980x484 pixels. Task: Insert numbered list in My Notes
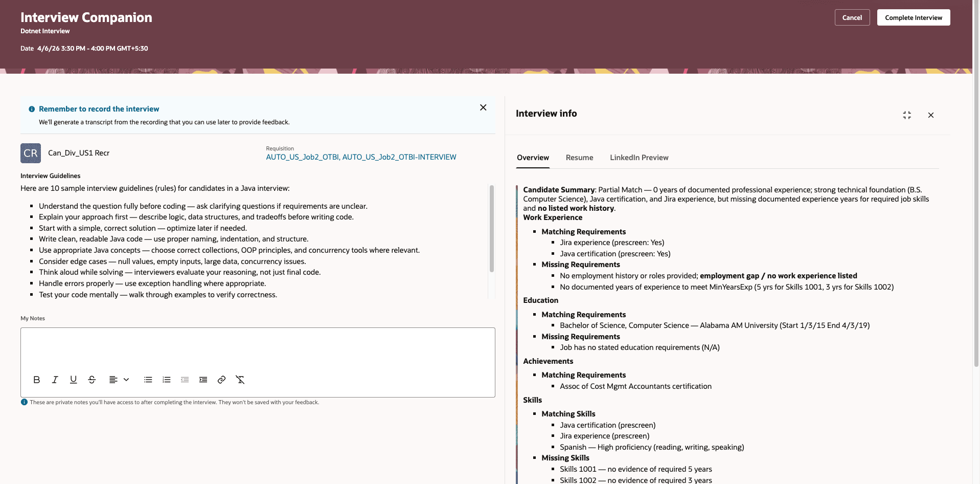(x=166, y=380)
